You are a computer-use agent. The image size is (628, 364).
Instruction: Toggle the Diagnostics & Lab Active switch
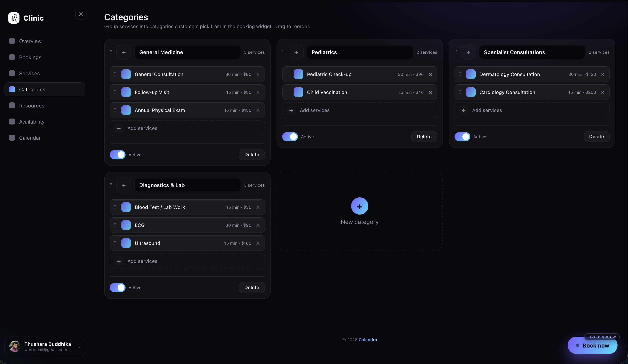[x=118, y=288]
